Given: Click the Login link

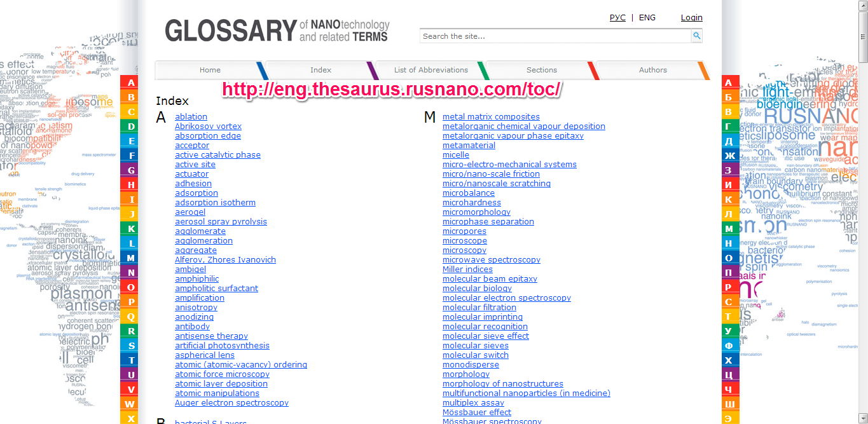Looking at the screenshot, I should pos(691,18).
